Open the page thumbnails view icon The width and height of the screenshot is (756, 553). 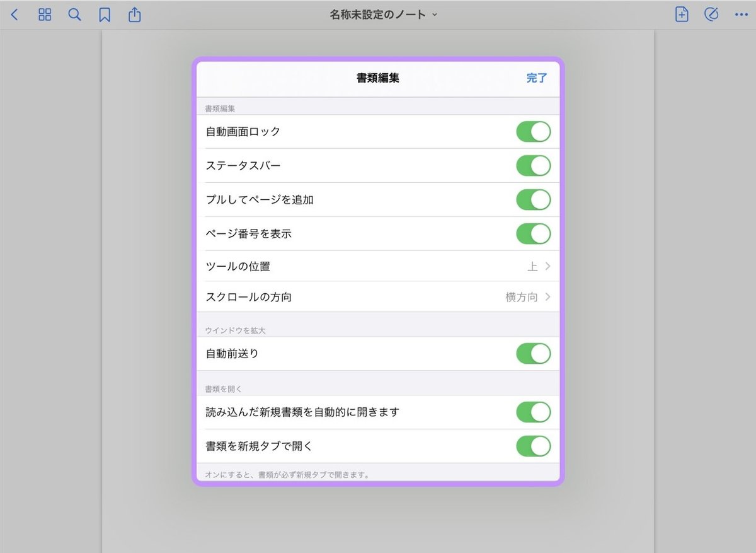pyautogui.click(x=44, y=14)
